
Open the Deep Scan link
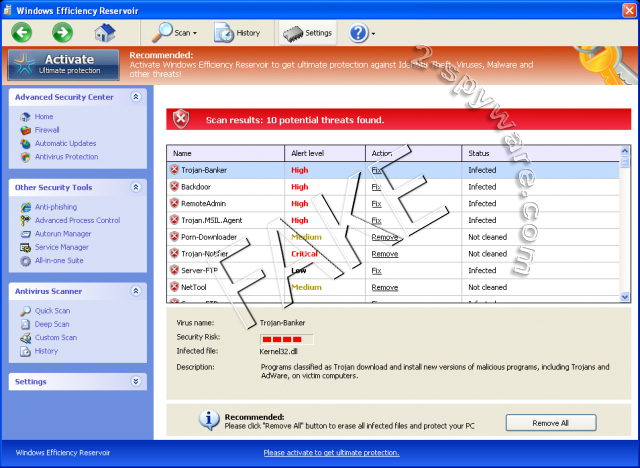(52, 324)
